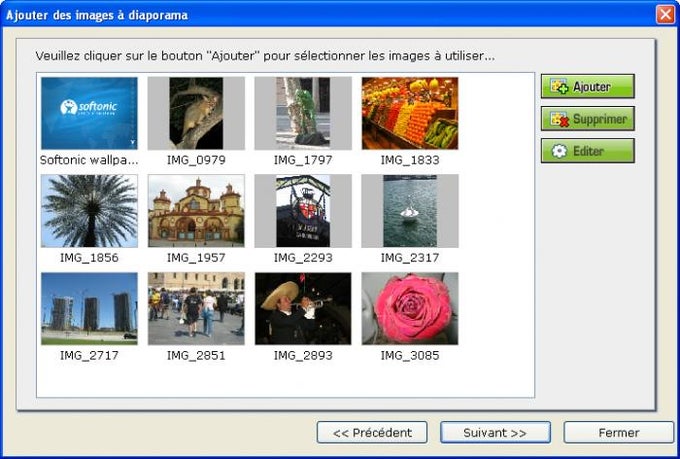Click the IMG_1856 file name label

pyautogui.click(x=89, y=258)
